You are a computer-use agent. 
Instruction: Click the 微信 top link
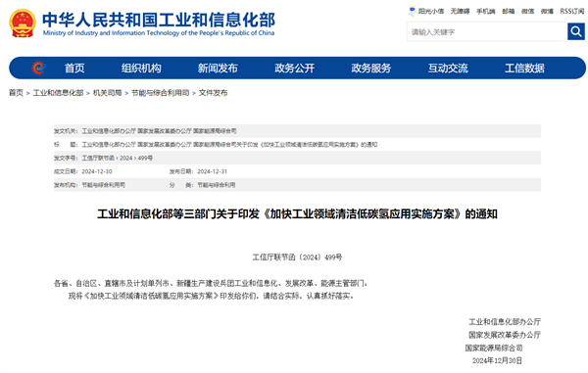pos(527,11)
